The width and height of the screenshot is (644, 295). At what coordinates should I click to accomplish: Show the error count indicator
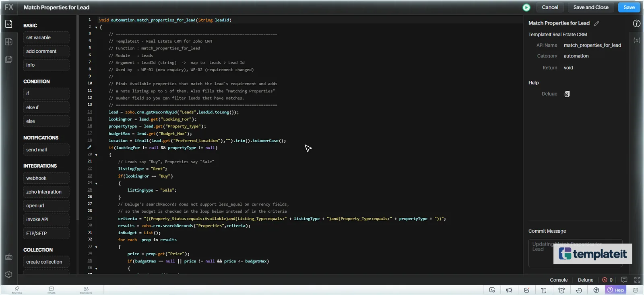pos(607,280)
